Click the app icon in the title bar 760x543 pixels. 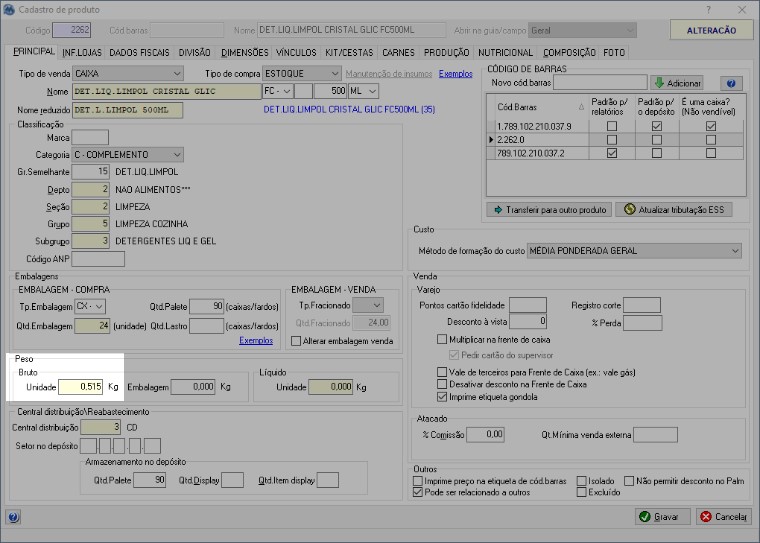click(x=9, y=9)
